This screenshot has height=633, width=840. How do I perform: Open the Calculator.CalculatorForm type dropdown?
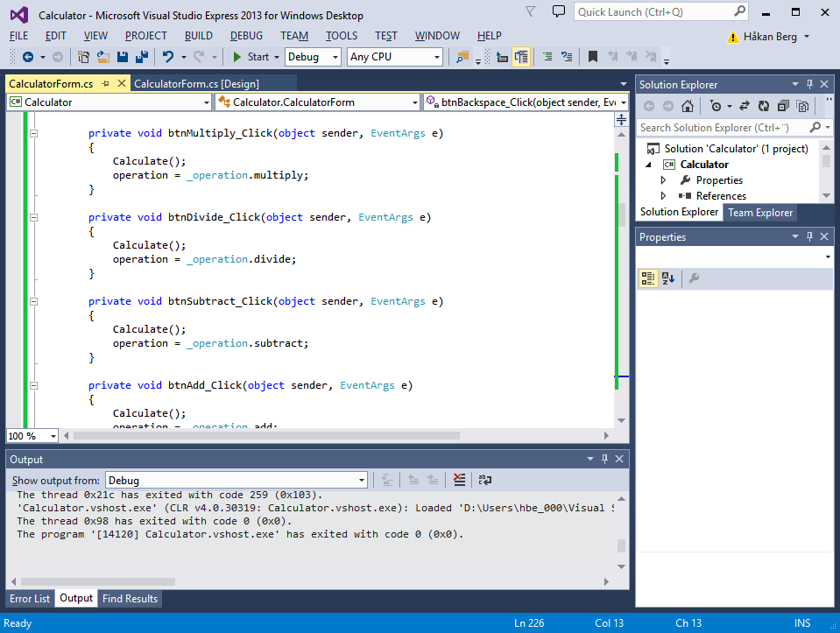tap(317, 102)
